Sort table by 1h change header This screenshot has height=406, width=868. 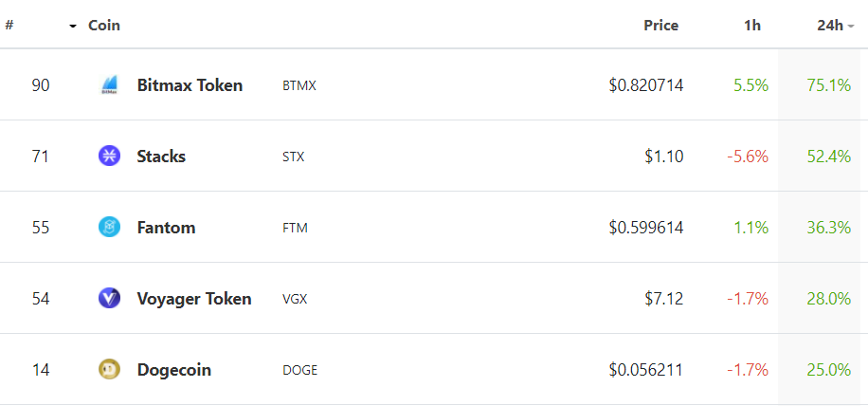pyautogui.click(x=751, y=26)
